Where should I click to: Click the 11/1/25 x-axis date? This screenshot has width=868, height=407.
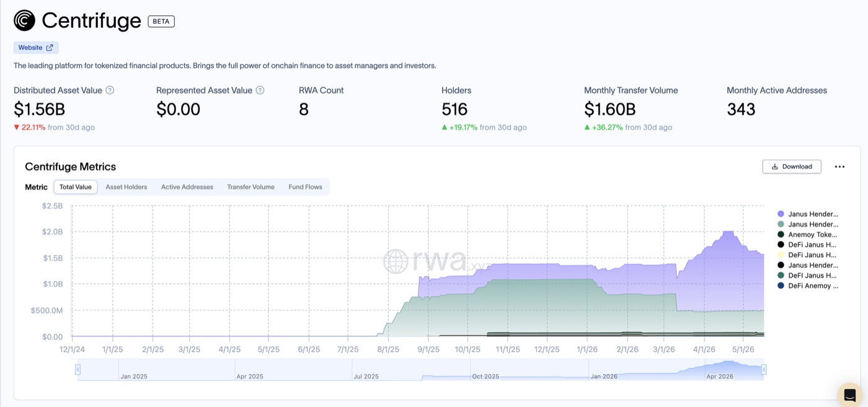(x=507, y=349)
